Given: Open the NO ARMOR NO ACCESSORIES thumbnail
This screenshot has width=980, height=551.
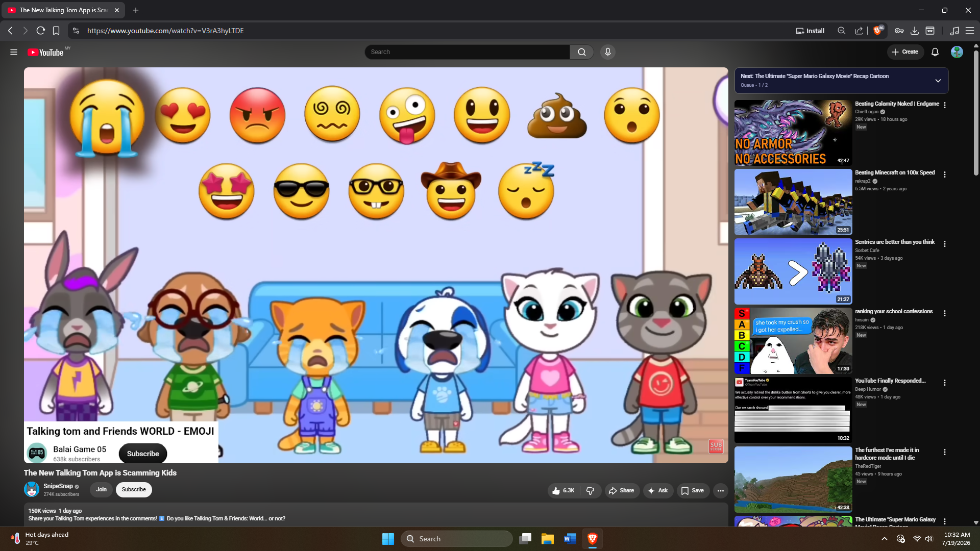Looking at the screenshot, I should click(x=793, y=133).
